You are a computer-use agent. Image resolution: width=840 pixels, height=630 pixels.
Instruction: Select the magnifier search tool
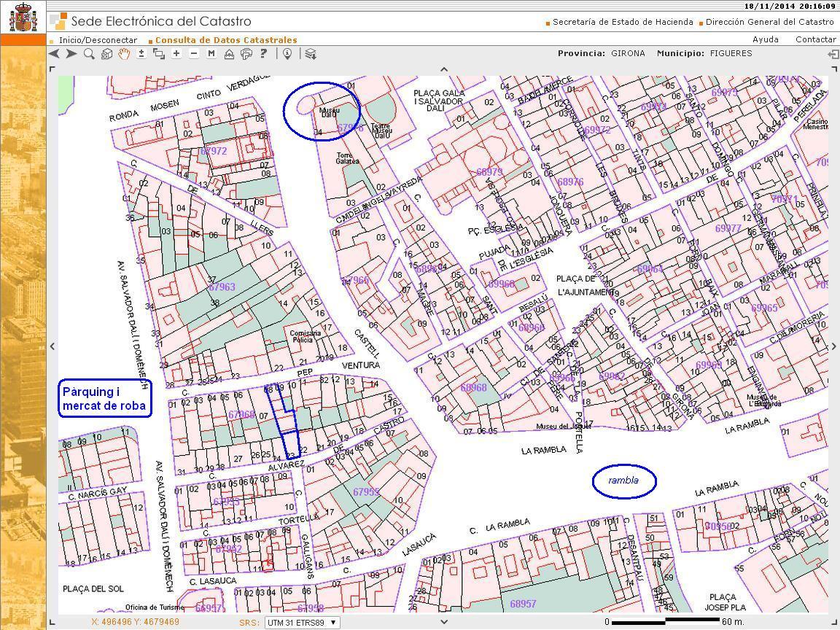[89, 54]
